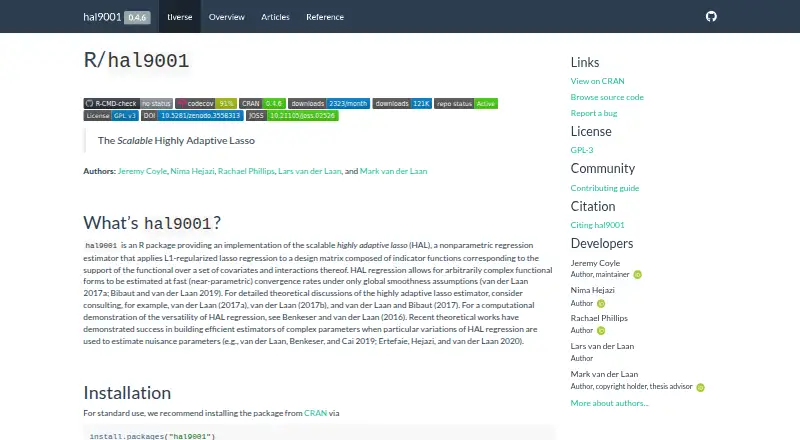Screen dimensions: 800x440
Task: Follow the Browse source code link
Action: tap(607, 97)
